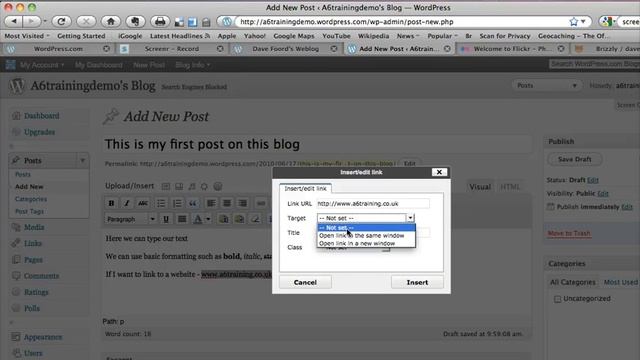Click the Cancel button in dialog
Screen dimensions: 640x360
pyautogui.click(x=305, y=282)
